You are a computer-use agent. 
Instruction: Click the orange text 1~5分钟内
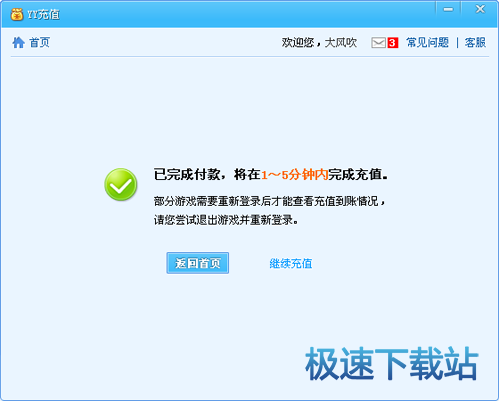tap(295, 174)
